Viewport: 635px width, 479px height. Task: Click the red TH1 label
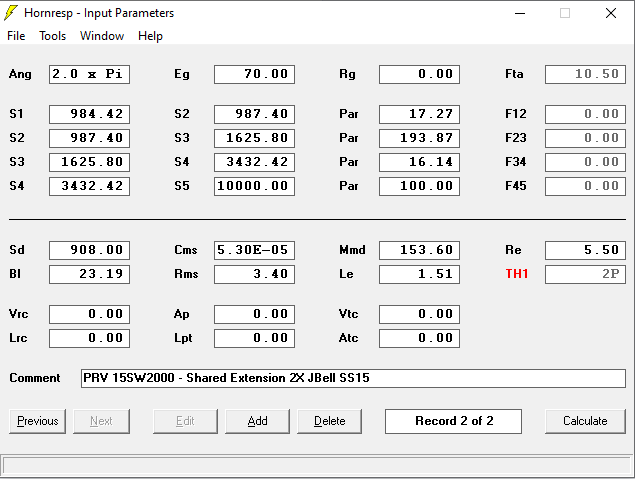pyautogui.click(x=517, y=274)
